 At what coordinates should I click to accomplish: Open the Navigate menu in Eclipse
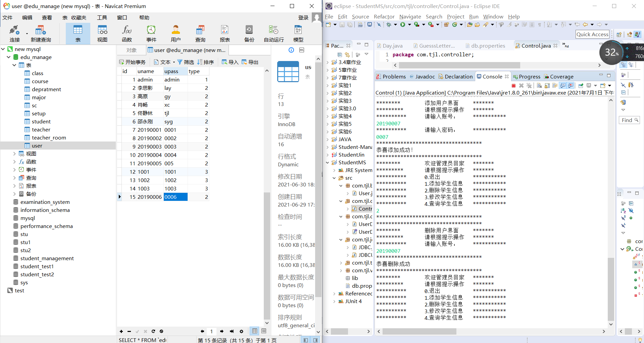[x=410, y=16]
